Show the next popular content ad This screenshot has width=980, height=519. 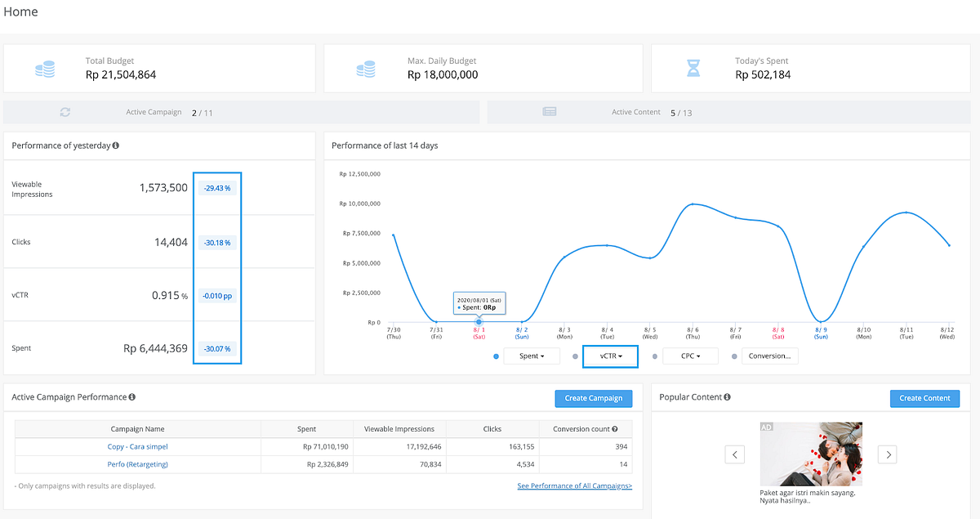[887, 454]
